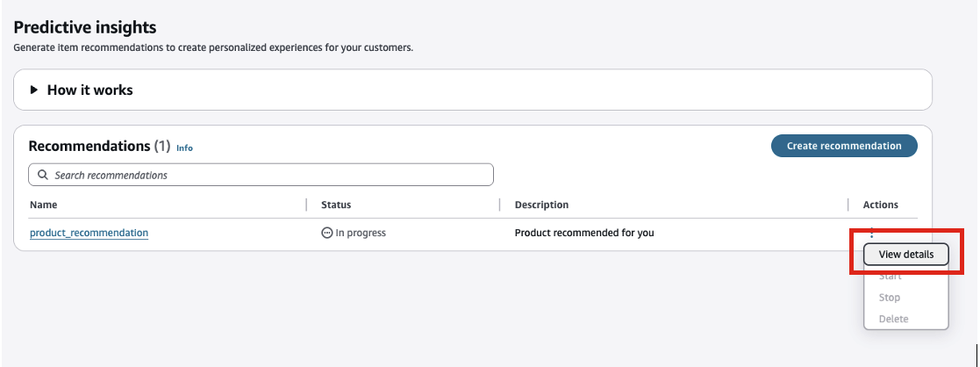Select View details from actions menu
The height and width of the screenshot is (367, 980).
tap(905, 255)
